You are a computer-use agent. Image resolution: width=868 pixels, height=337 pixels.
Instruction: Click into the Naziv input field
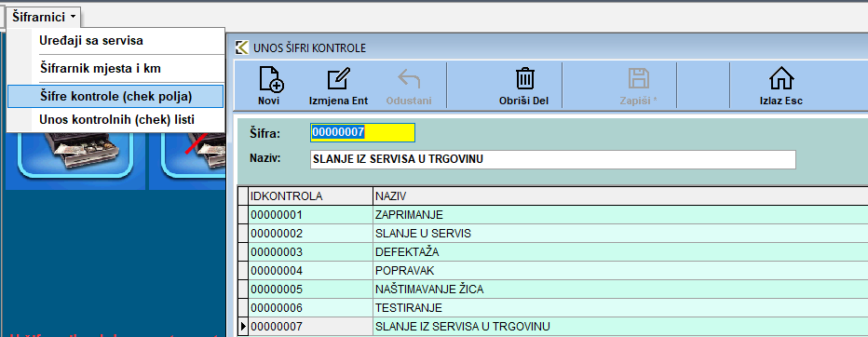coord(552,159)
